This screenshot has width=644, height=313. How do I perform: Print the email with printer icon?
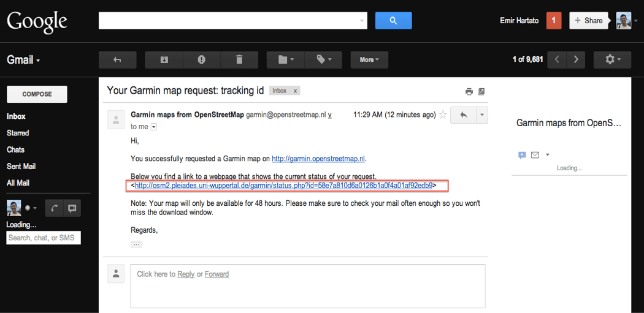click(x=469, y=91)
